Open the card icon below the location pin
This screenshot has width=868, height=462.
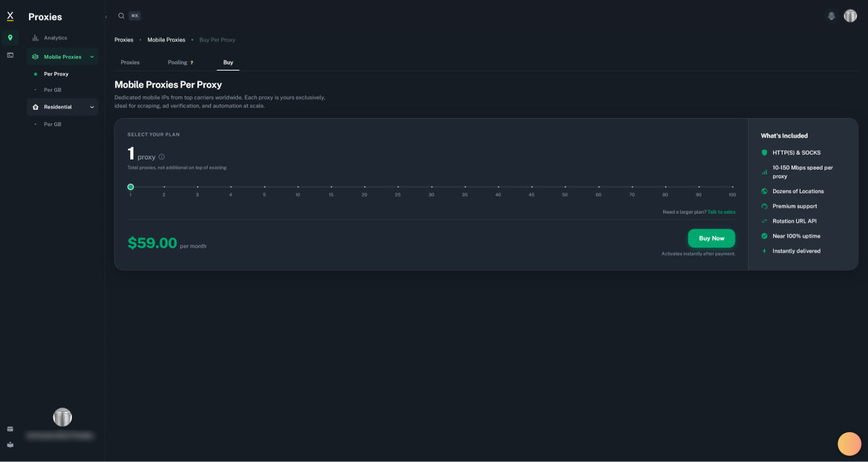[10, 55]
